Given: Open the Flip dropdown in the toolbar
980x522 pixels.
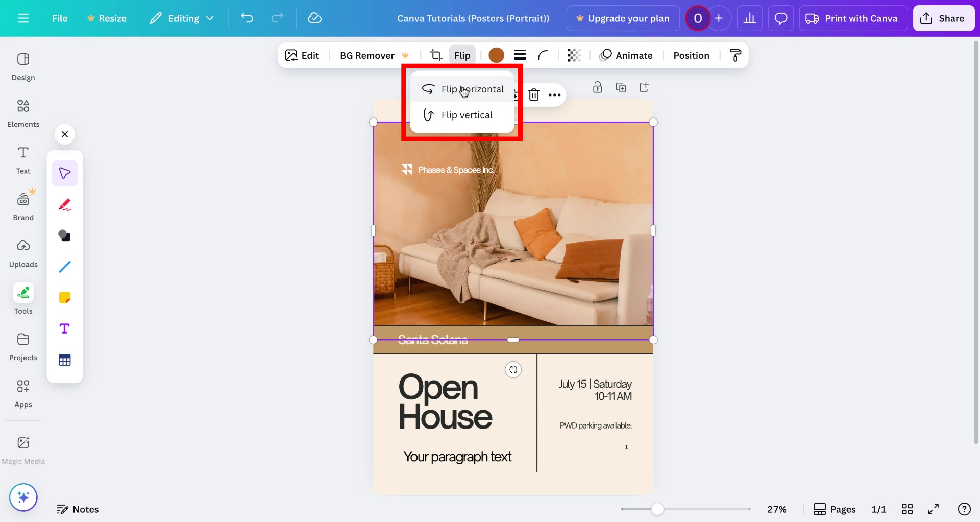Looking at the screenshot, I should (x=462, y=55).
